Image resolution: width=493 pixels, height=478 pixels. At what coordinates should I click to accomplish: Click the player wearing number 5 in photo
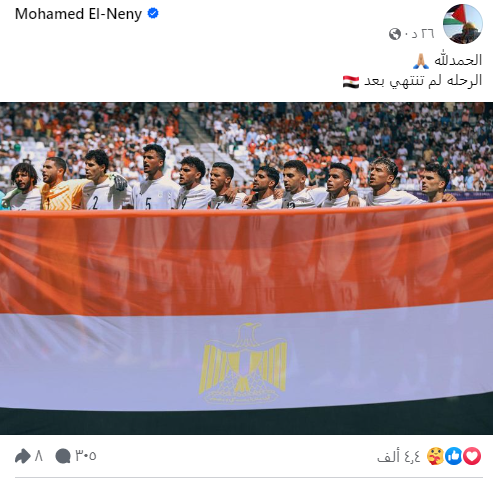tap(154, 178)
